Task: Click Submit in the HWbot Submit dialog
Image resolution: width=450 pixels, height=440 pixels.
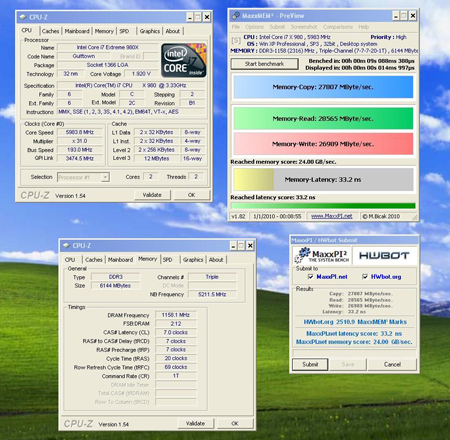Action: 310,365
